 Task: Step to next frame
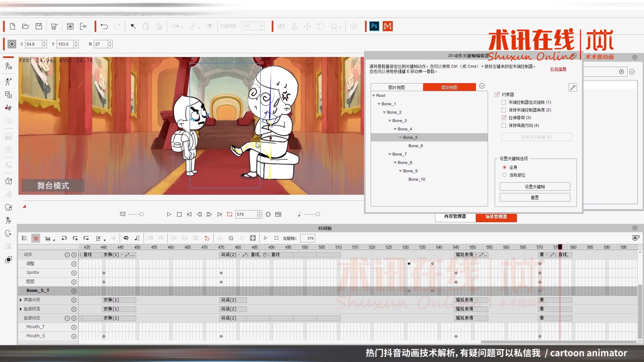click(x=209, y=215)
